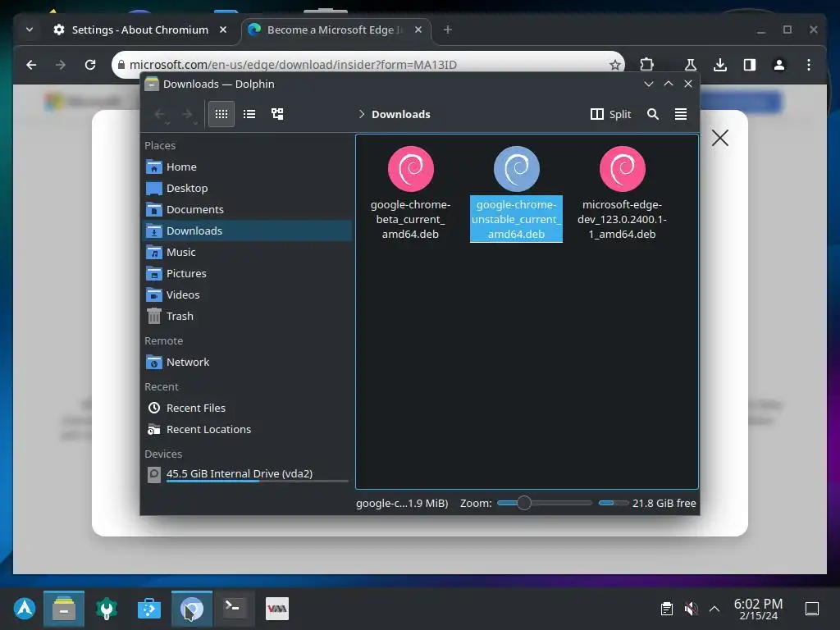Toggle the browser side panel

[x=750, y=65]
